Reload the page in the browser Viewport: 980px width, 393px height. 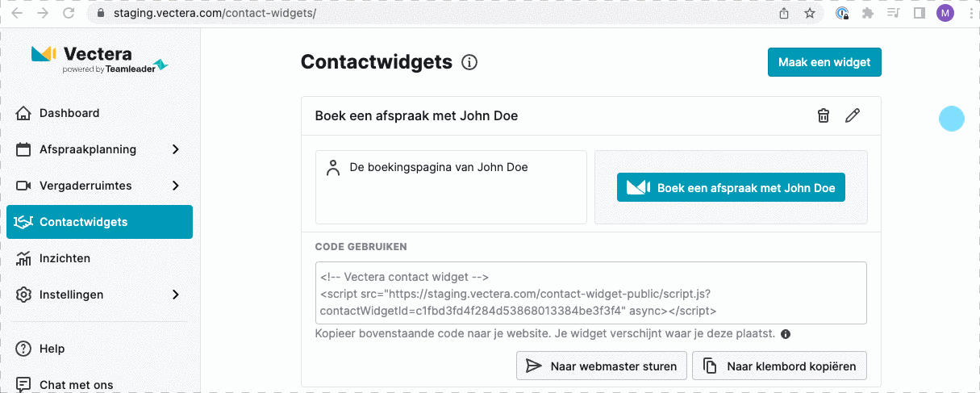(x=69, y=13)
